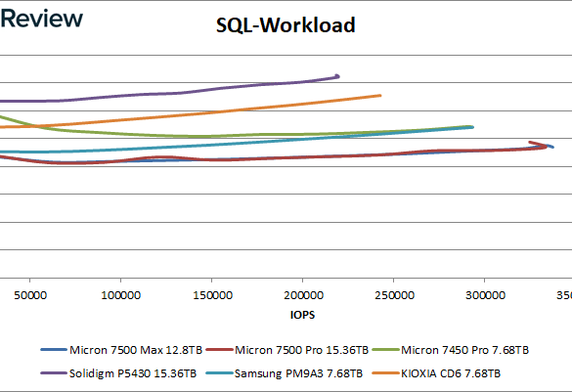Click the 250000 axis tick label
The height and width of the screenshot is (392, 572).
pyautogui.click(x=394, y=295)
